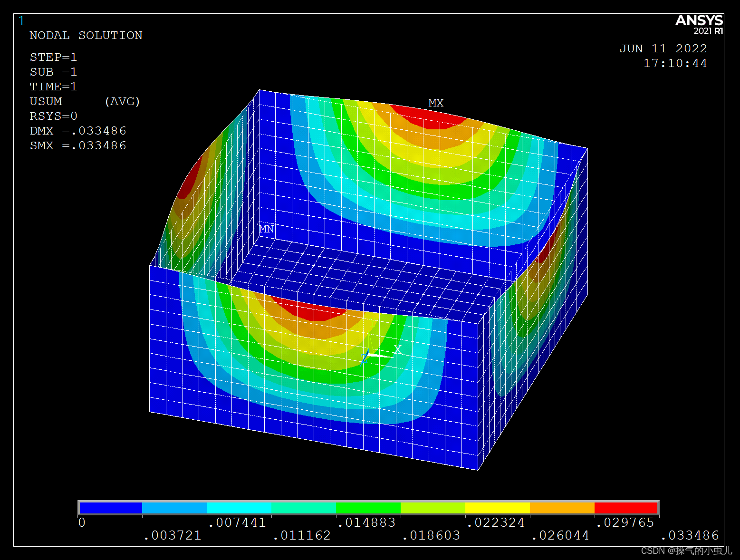
Task: Select the yellow swatch in the legend bar
Action: [497, 508]
